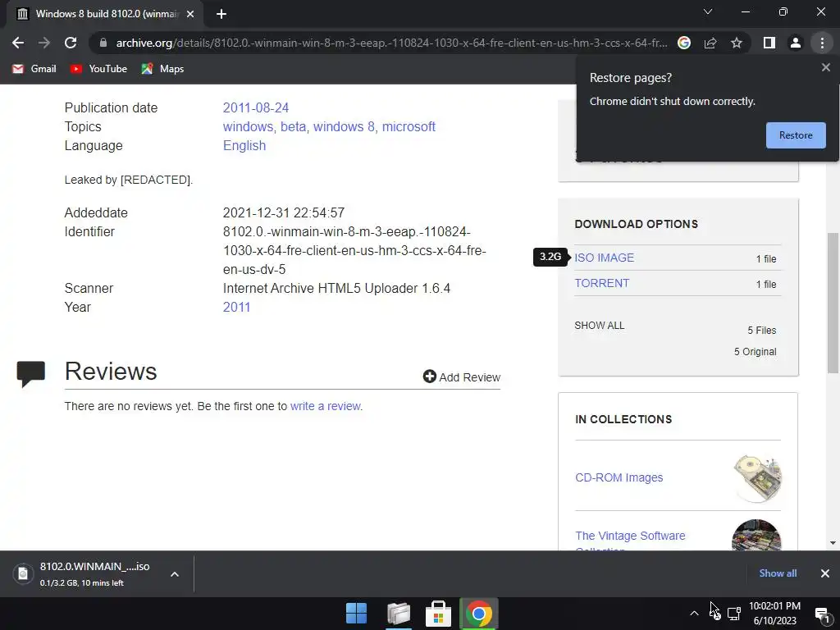This screenshot has width=840, height=630.
Task: Open the write a review link
Action: (x=325, y=407)
